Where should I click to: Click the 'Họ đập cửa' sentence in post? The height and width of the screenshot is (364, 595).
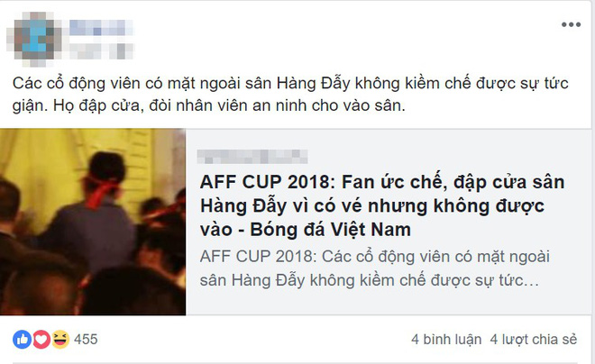coord(229,105)
